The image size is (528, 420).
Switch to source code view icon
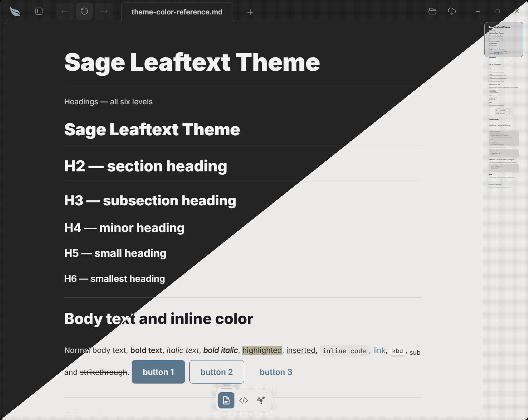[244, 400]
